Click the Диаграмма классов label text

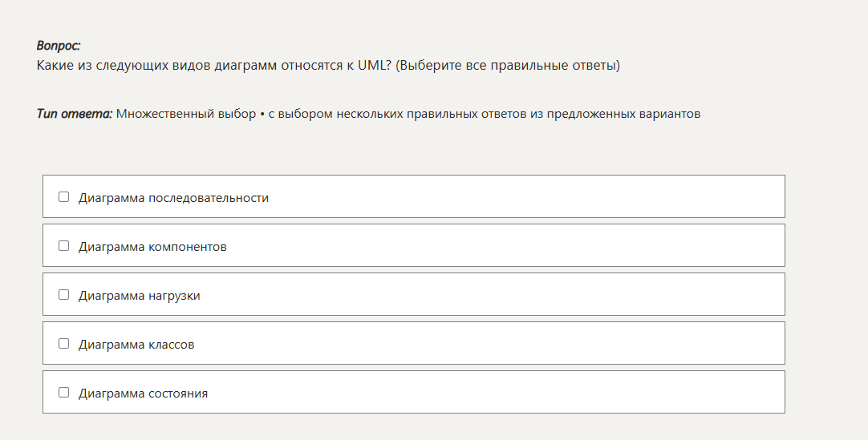[136, 344]
